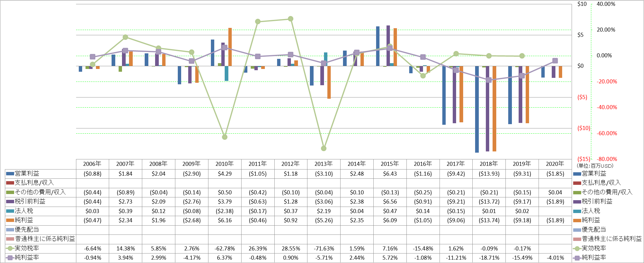Image resolution: width=644 pixels, height=263 pixels.
Task: Click the purple 純利益率 square marker at 2020年
Action: tap(555, 61)
